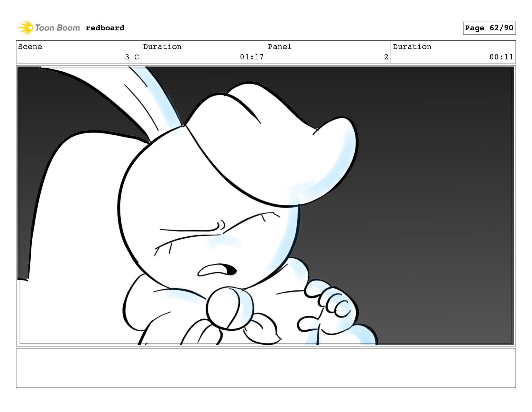The width and height of the screenshot is (532, 412).
Task: Select the scene value '3_C'
Action: click(x=132, y=57)
